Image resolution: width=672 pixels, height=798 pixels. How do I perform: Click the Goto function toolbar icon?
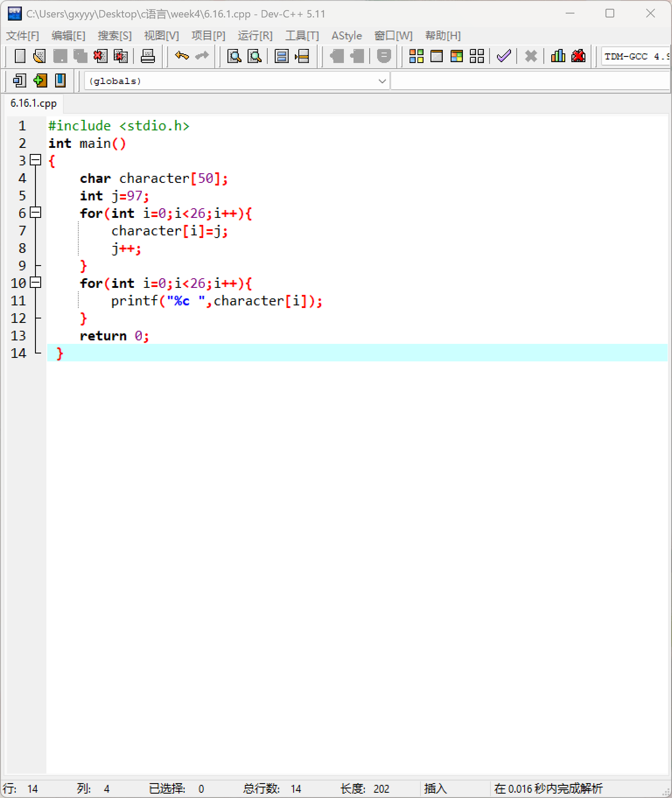pyautogui.click(x=281, y=56)
